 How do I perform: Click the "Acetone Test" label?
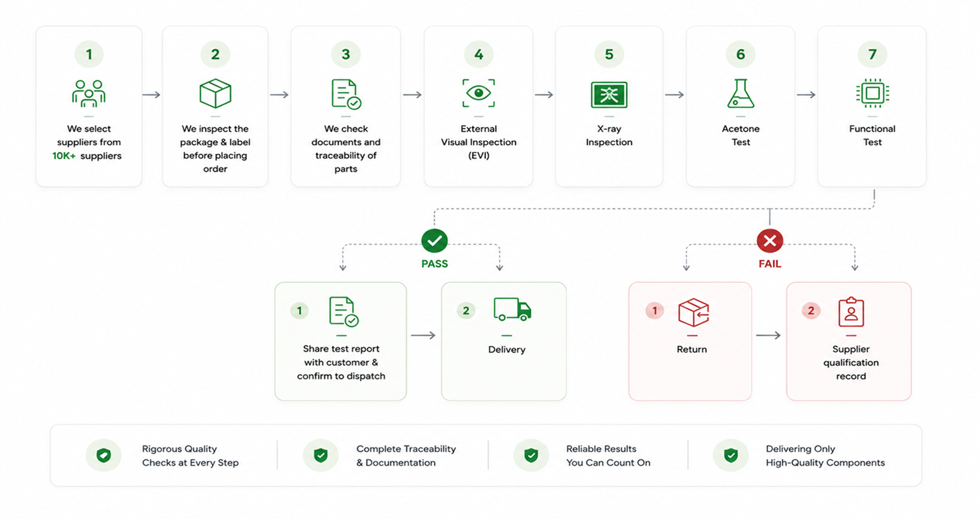click(741, 135)
